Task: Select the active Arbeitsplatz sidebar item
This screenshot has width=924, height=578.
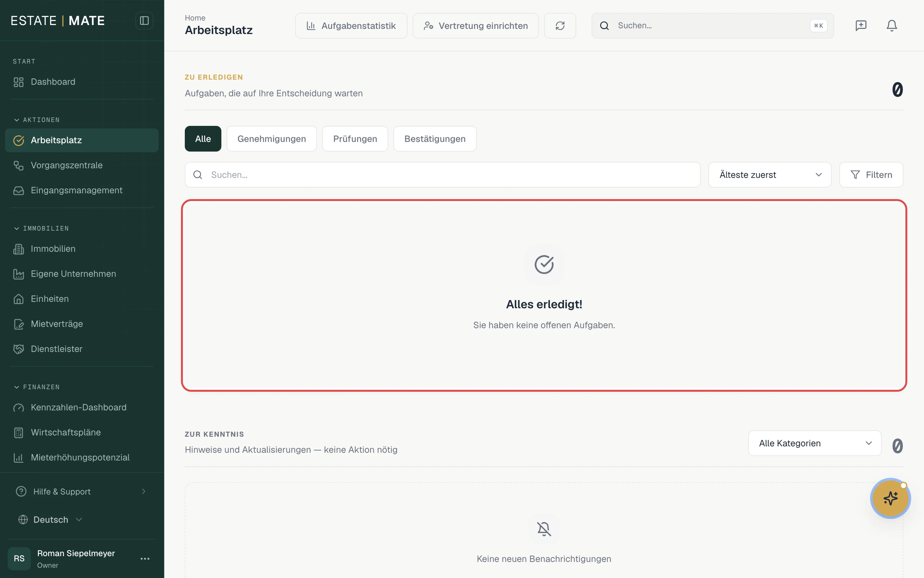Action: 82,140
